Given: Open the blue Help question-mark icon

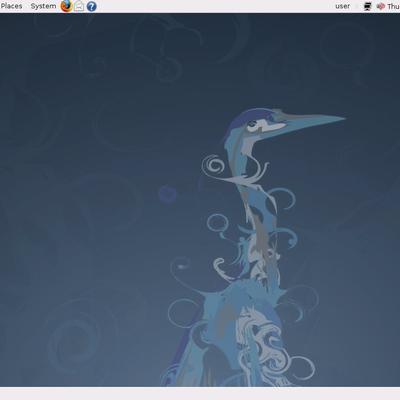Looking at the screenshot, I should point(91,6).
